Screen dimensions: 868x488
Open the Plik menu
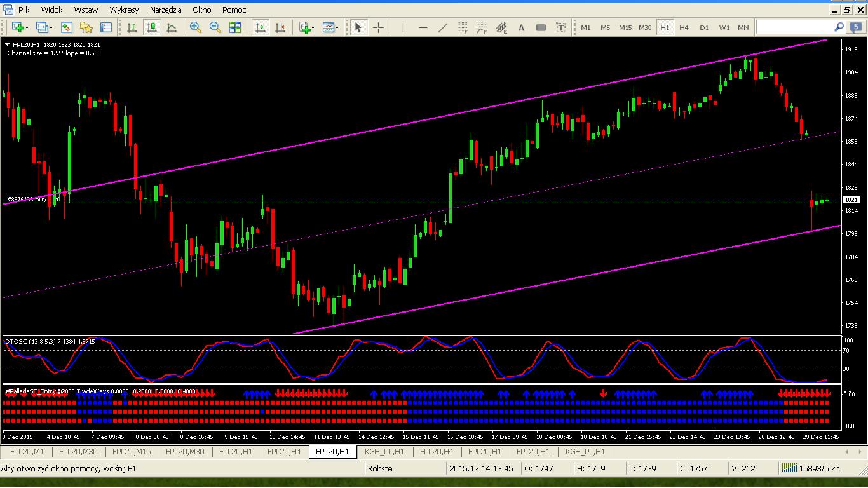click(24, 10)
